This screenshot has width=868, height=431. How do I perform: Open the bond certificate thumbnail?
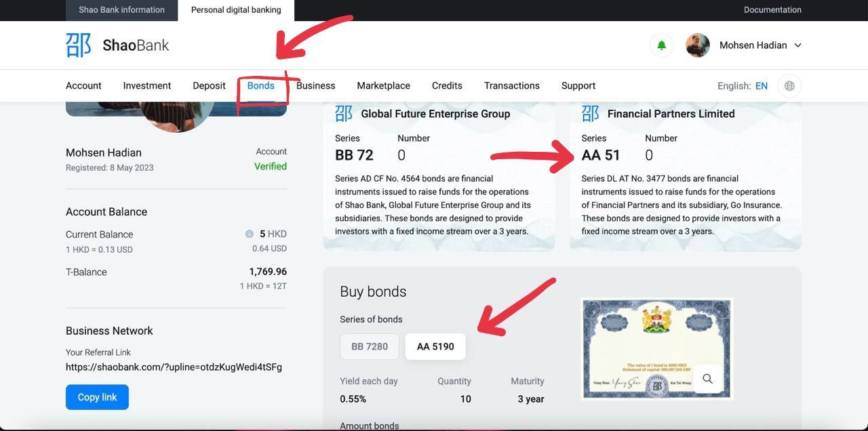coord(656,348)
